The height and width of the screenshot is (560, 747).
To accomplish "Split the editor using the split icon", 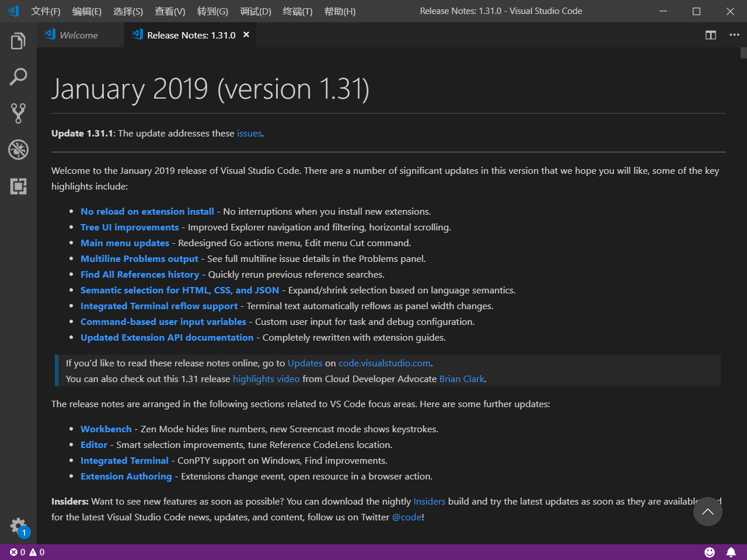I will tap(710, 35).
